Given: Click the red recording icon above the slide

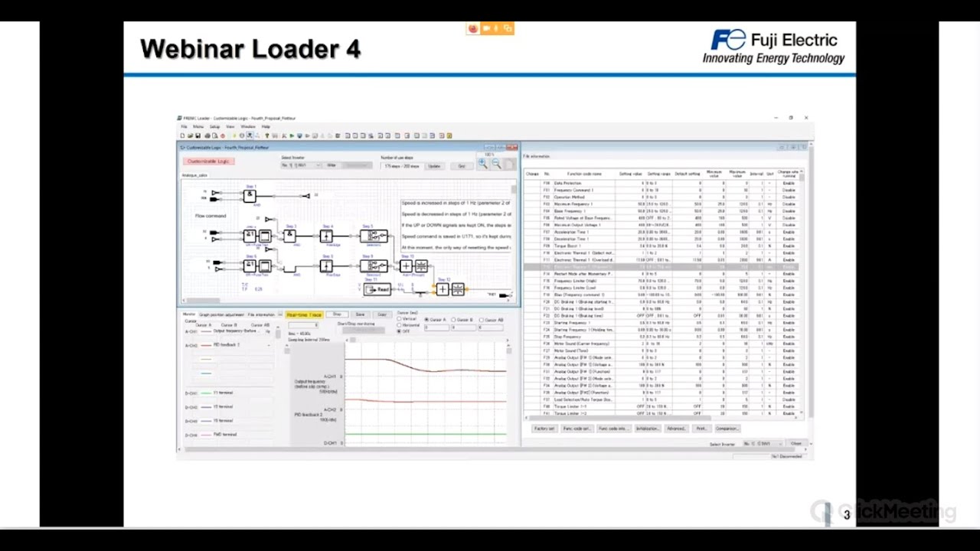Looking at the screenshot, I should pyautogui.click(x=473, y=28).
